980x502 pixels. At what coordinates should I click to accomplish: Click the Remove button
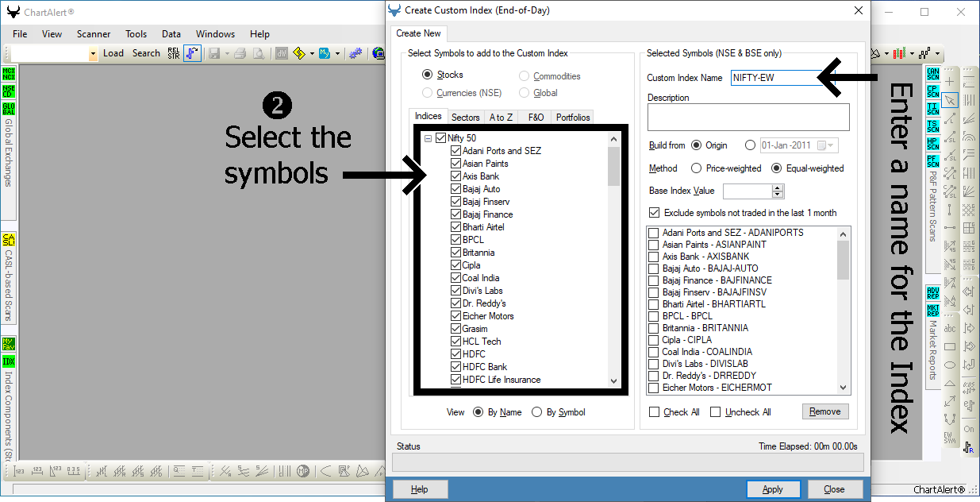(x=825, y=411)
